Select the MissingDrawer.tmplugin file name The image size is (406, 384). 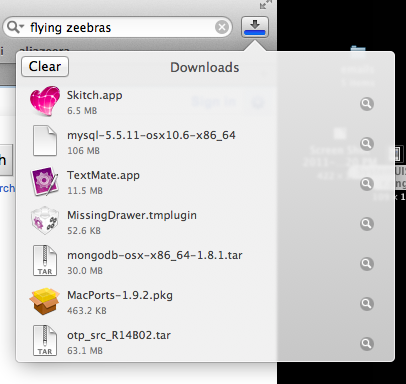coord(132,216)
